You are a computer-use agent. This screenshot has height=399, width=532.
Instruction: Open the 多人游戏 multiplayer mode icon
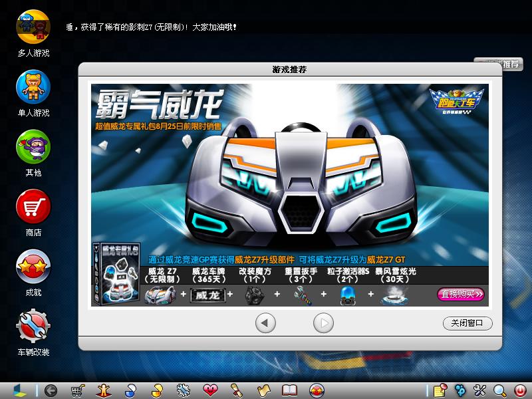pyautogui.click(x=33, y=27)
